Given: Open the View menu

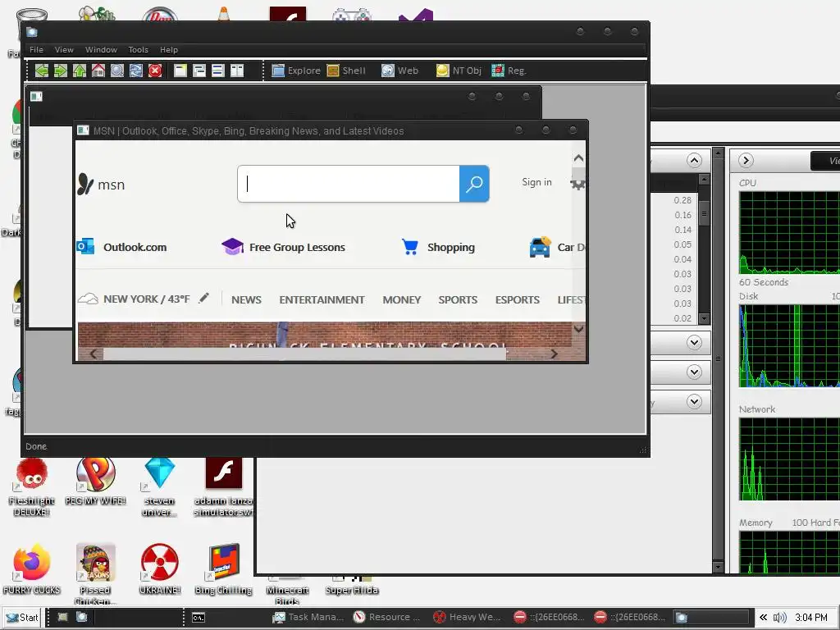Looking at the screenshot, I should 64,50.
